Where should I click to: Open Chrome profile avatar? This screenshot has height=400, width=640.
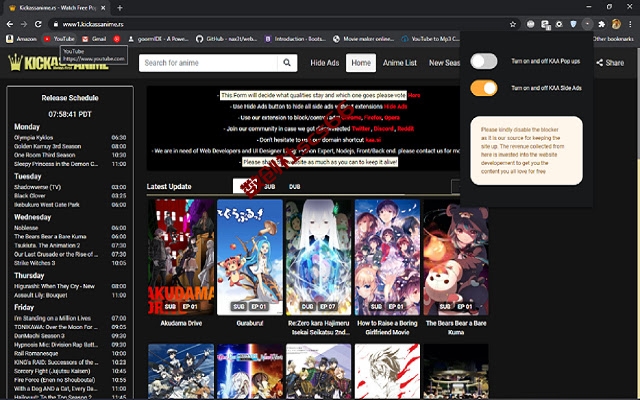coord(616,24)
